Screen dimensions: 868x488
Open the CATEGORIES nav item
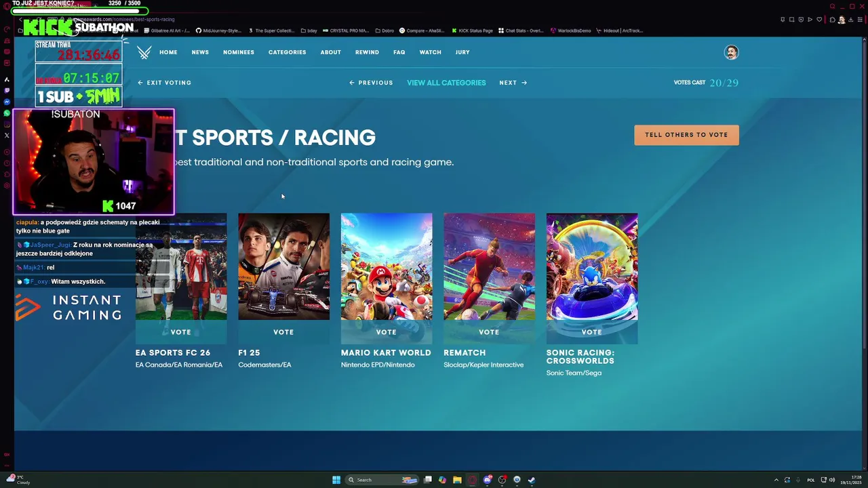287,52
